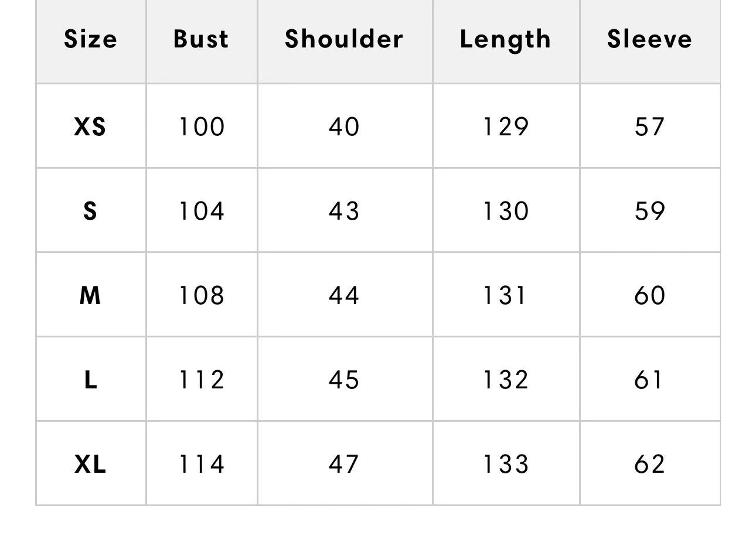The image size is (756, 546).
Task: Click the Length column header
Action: click(x=505, y=39)
